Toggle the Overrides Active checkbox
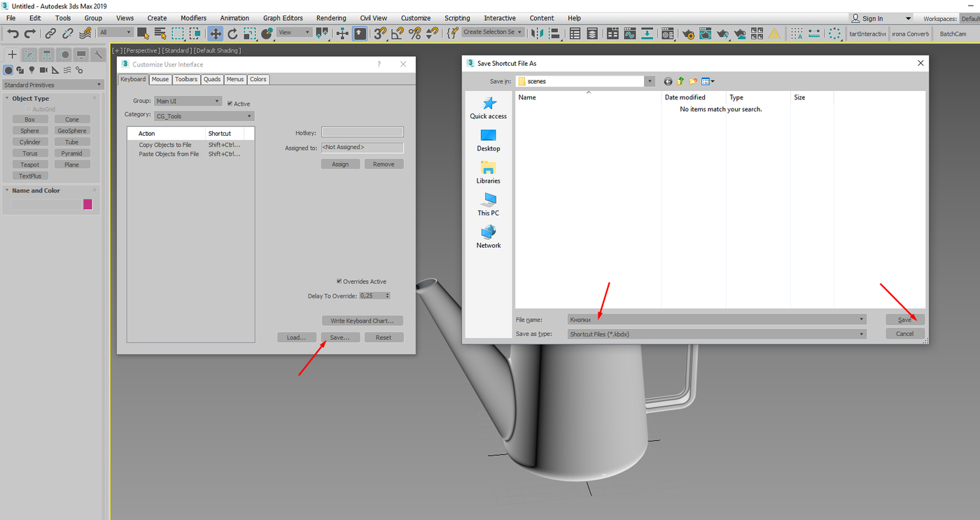This screenshot has width=980, height=520. pos(339,281)
